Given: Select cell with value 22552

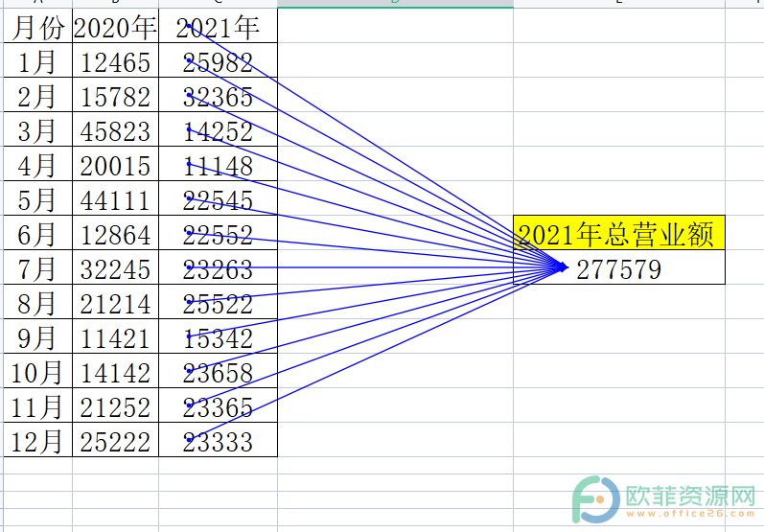Looking at the screenshot, I should coord(218,233).
